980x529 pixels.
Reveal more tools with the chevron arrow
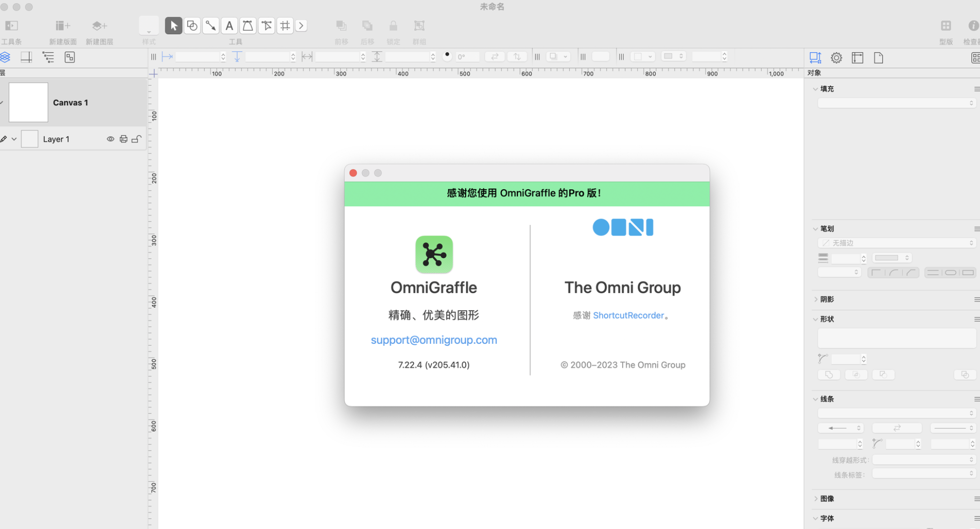301,26
